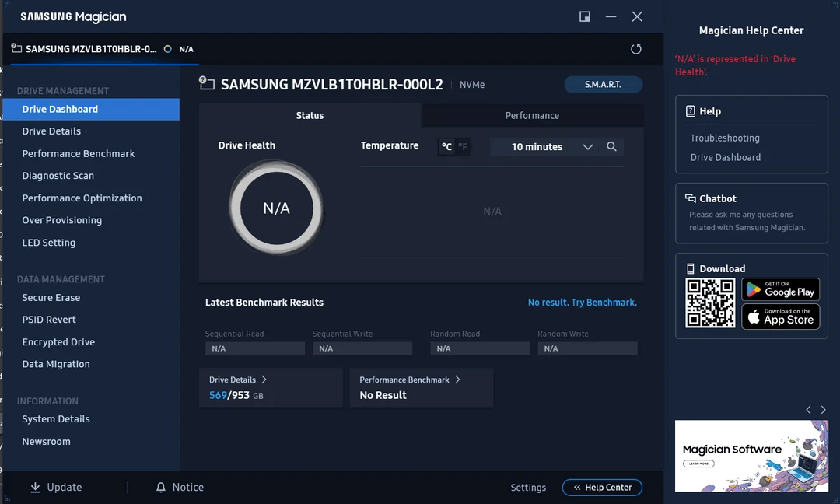Click the compact window mode icon in the title bar
The height and width of the screenshot is (504, 840).
click(585, 16)
